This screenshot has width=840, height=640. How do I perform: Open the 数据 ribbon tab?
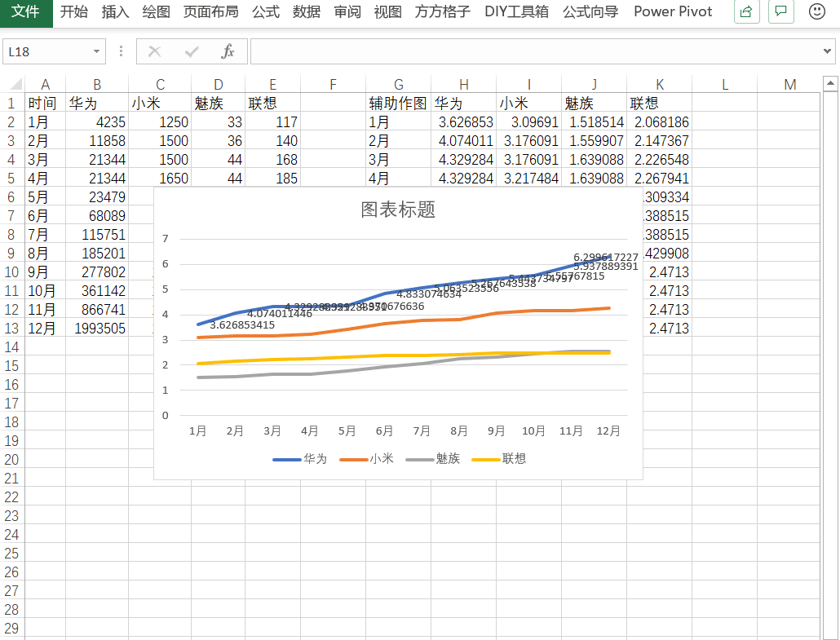[307, 11]
